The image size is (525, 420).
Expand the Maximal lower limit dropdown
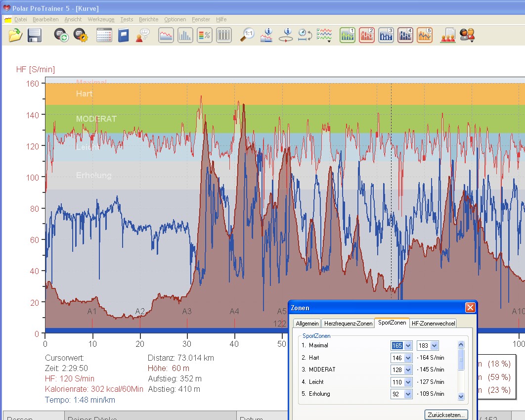(x=408, y=346)
